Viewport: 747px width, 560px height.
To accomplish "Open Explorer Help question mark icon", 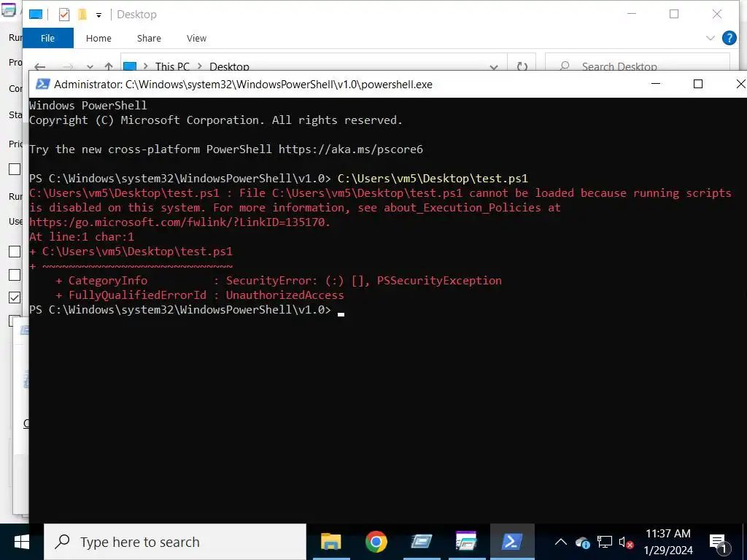I will (729, 38).
